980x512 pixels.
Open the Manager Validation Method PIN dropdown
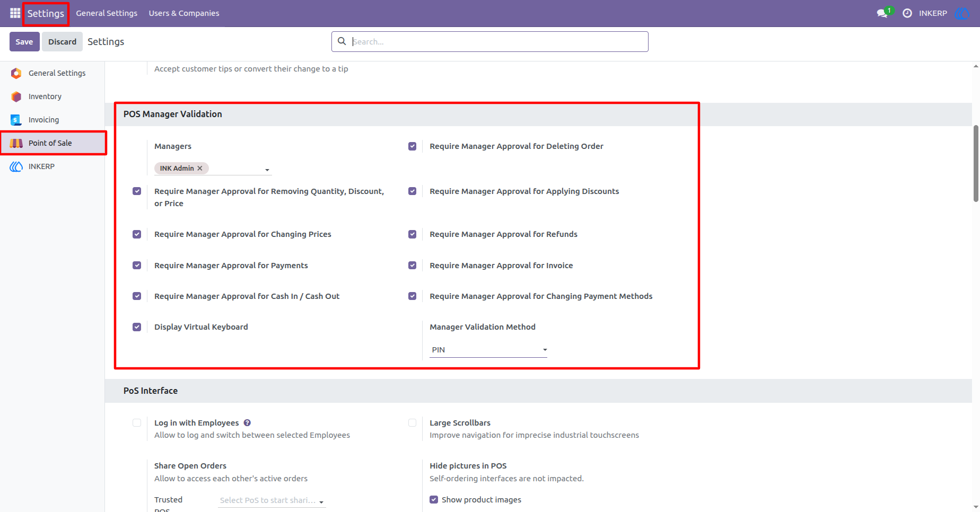488,350
